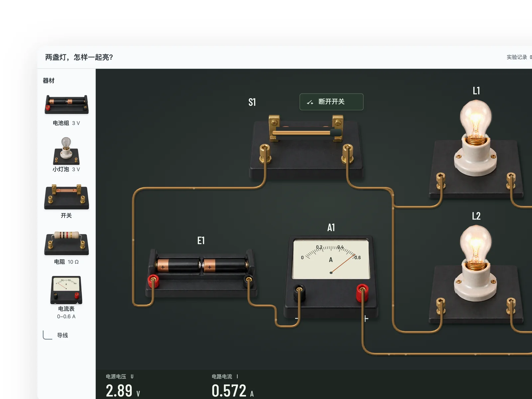Select the 10 Ω resistor component
Image resolution: width=532 pixels, height=399 pixels.
pos(66,248)
